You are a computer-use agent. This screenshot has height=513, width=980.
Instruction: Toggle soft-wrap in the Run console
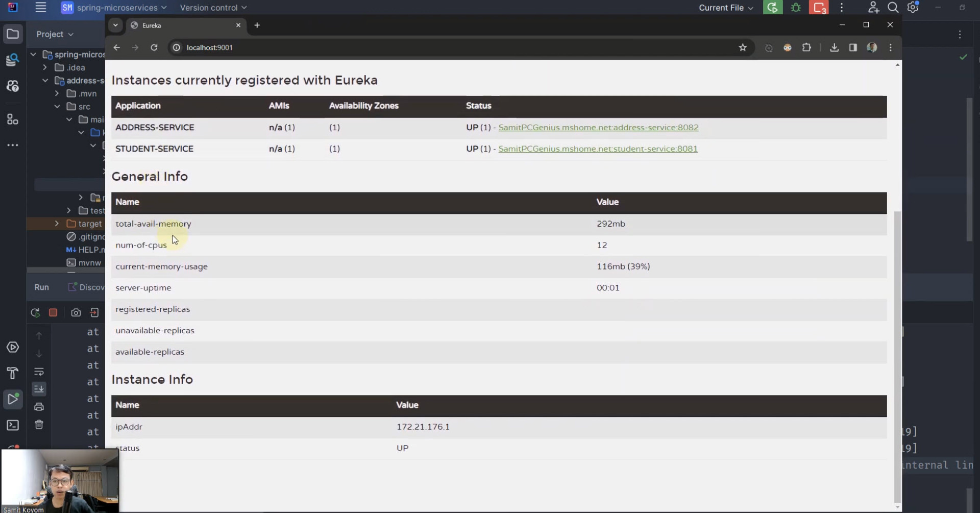[39, 372]
